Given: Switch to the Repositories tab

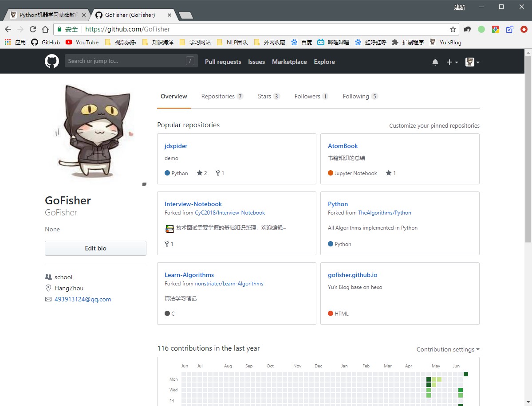Looking at the screenshot, I should pyautogui.click(x=222, y=96).
